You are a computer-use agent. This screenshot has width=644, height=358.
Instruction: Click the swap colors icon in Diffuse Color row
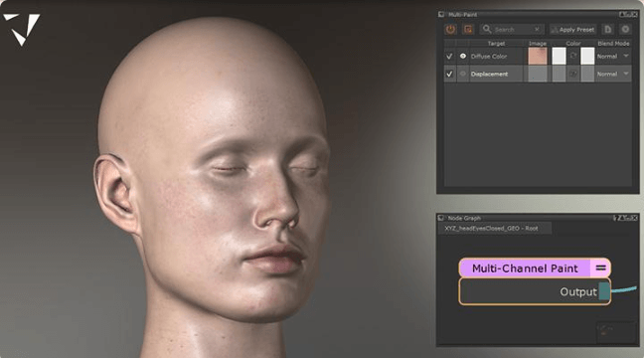click(573, 56)
